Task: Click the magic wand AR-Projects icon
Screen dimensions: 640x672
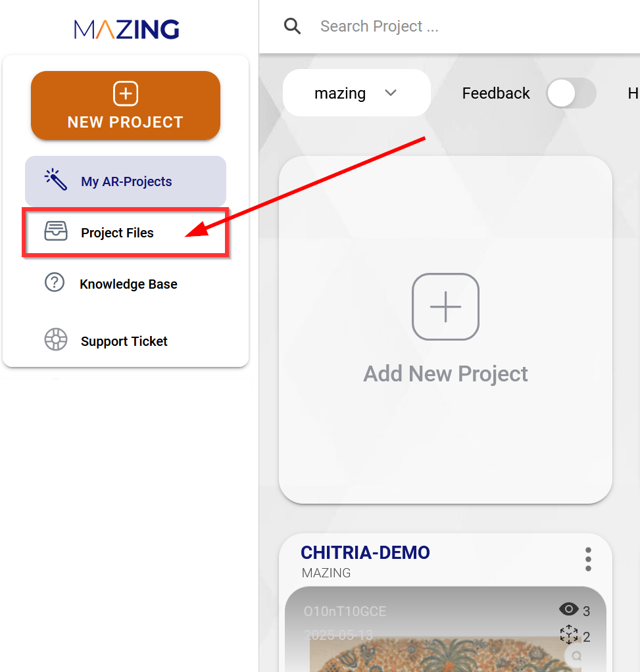Action: (56, 179)
